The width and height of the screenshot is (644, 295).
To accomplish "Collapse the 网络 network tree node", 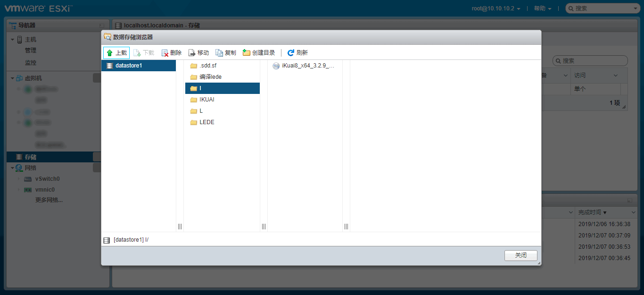I will (x=13, y=168).
